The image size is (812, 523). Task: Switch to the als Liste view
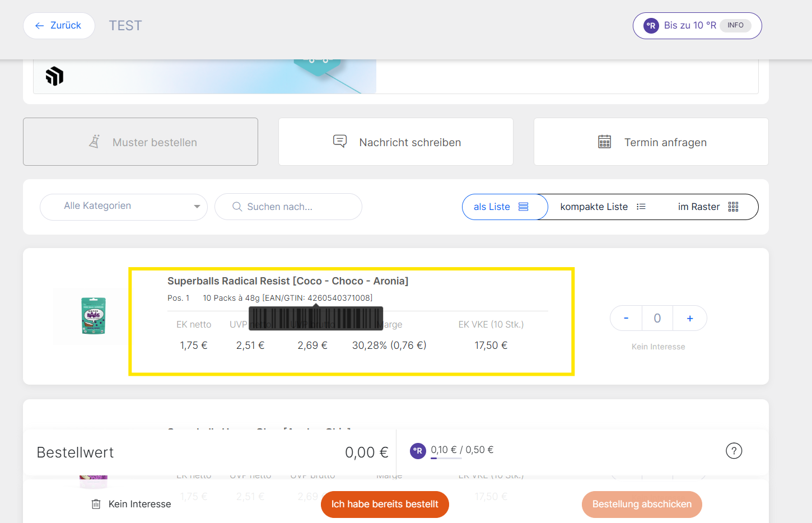[505, 207]
